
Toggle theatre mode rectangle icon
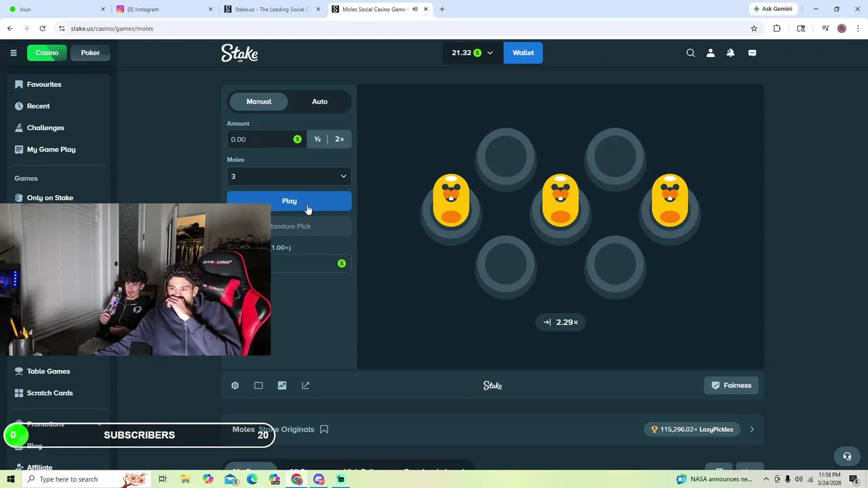[258, 385]
